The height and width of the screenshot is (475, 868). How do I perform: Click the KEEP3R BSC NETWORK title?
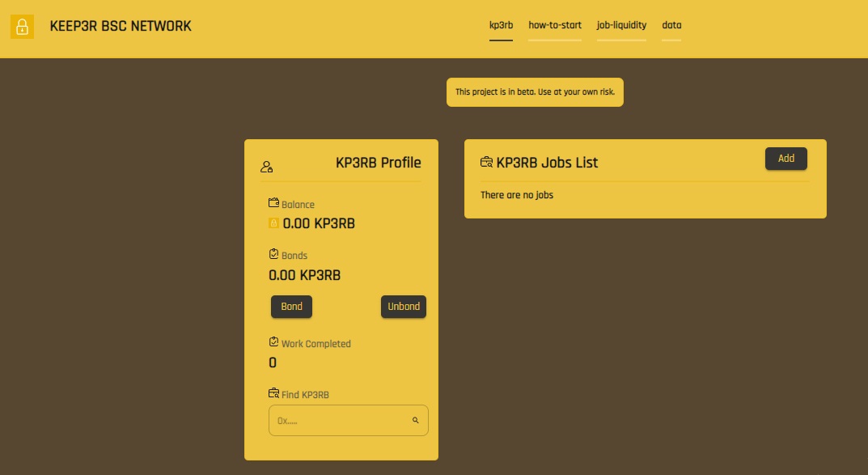pos(121,27)
